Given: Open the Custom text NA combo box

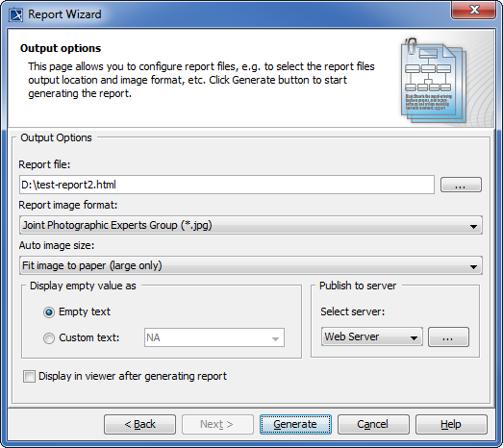Looking at the screenshot, I should (214, 337).
